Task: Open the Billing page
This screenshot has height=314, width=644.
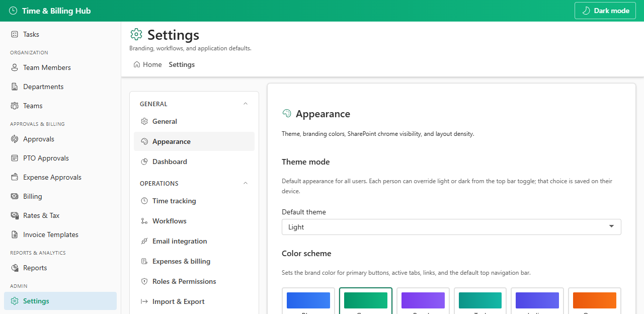Action: click(60, 196)
